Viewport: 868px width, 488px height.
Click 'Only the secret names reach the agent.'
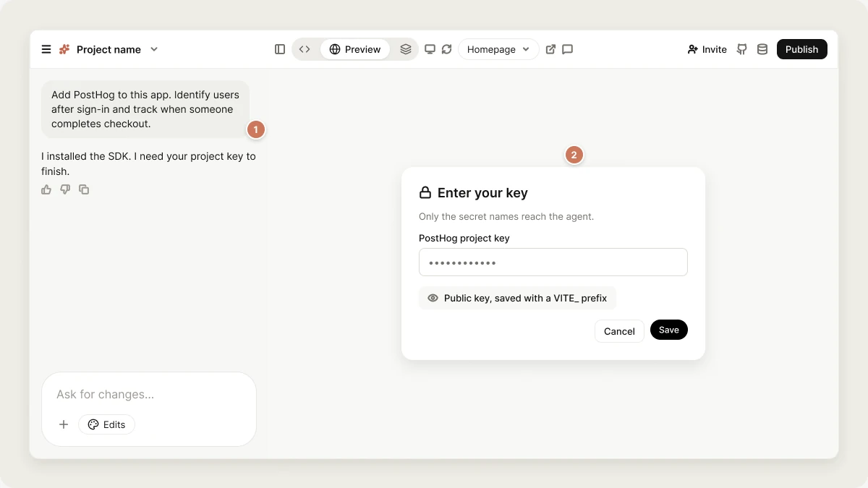coord(506,216)
